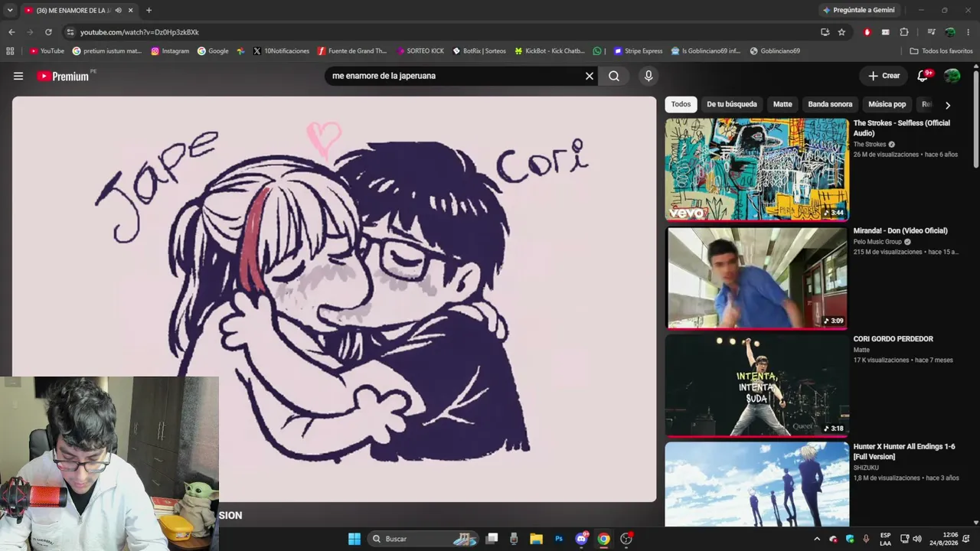Open the YouTube guide hamburger menu
Viewport: 980px width, 551px height.
(x=18, y=76)
